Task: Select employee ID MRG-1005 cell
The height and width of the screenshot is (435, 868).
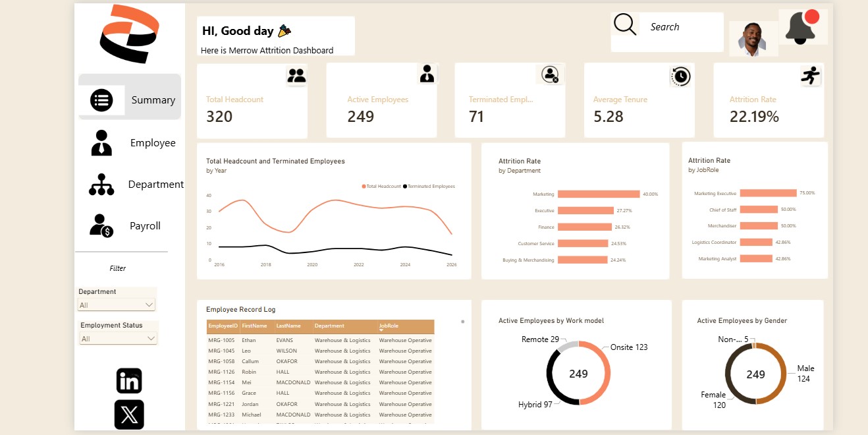Action: [x=221, y=340]
